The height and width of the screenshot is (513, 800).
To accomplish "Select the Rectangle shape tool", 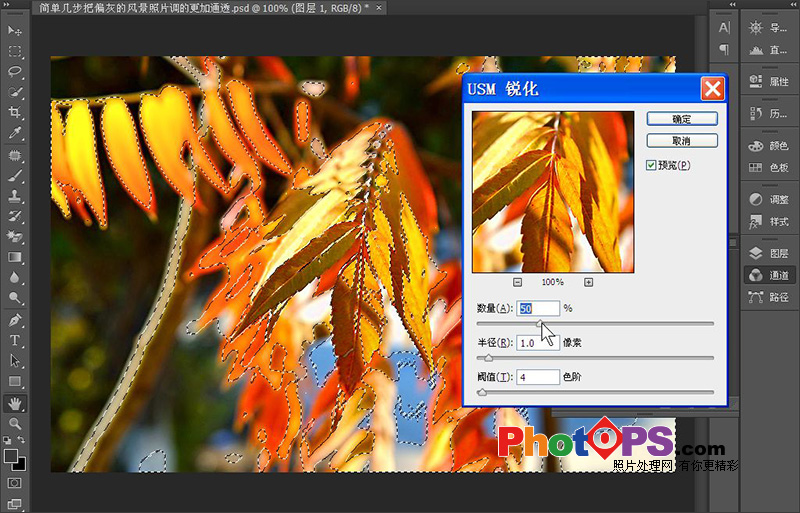I will pyautogui.click(x=14, y=381).
